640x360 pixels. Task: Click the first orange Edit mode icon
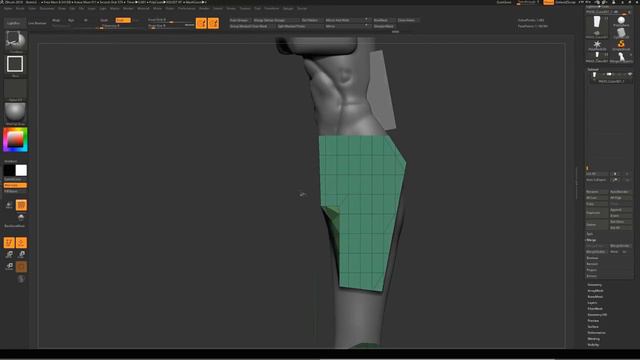[x=201, y=23]
